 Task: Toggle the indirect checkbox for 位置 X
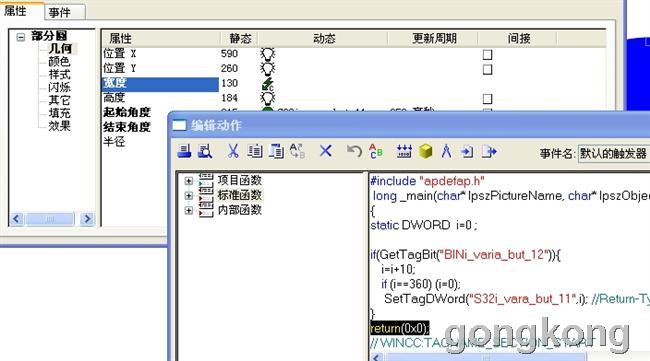click(x=488, y=54)
